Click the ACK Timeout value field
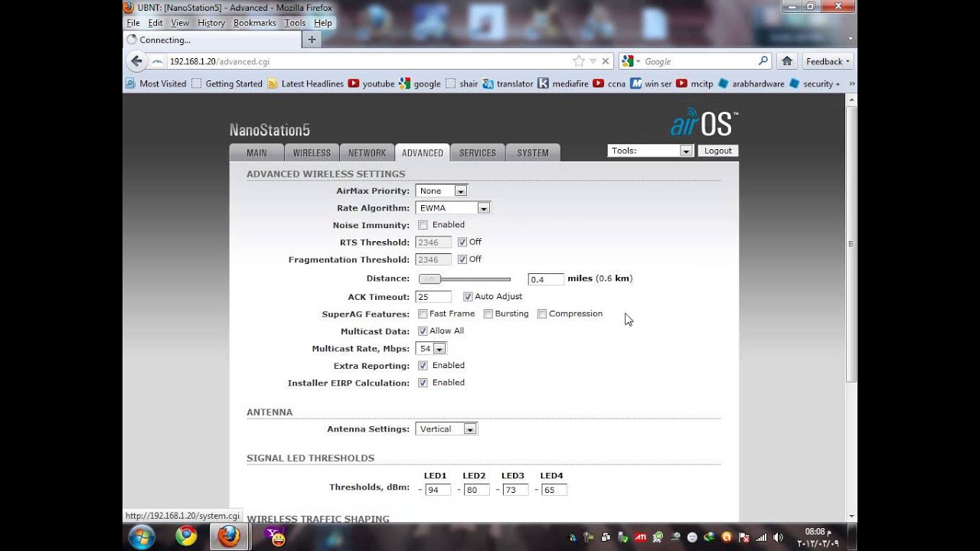The height and width of the screenshot is (551, 980). [433, 297]
